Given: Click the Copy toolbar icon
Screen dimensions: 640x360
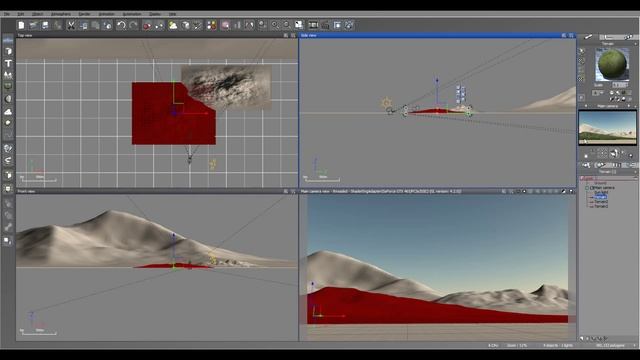Looking at the screenshot, I should 83,25.
